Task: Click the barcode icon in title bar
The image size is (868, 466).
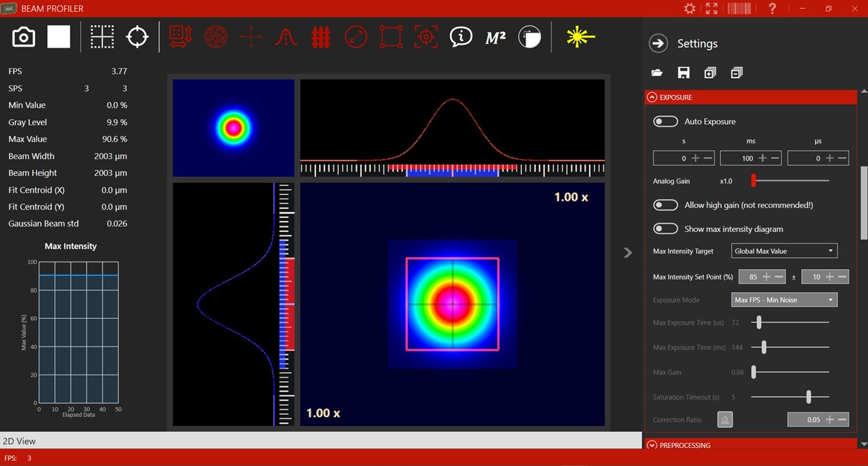Action: 739,8
